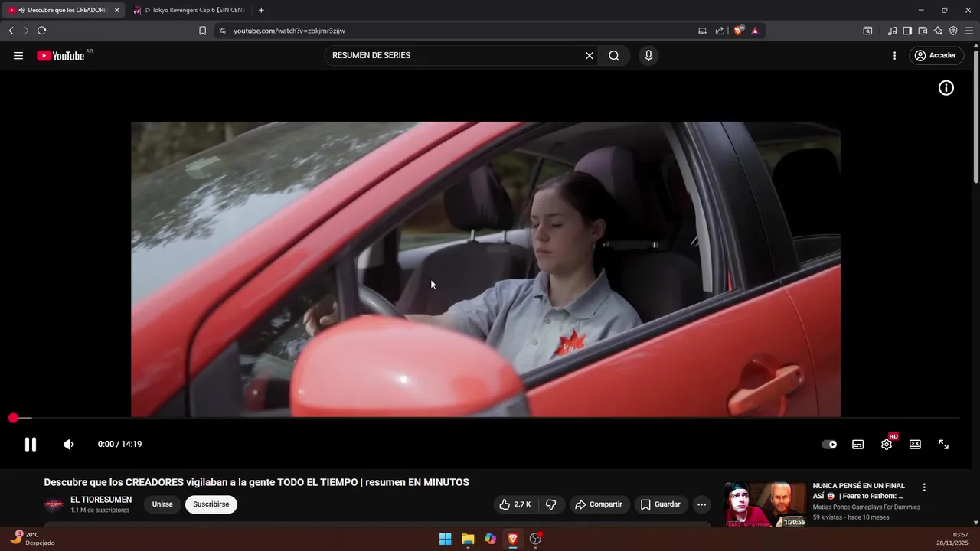Open options menu for the suggested video

tap(924, 487)
